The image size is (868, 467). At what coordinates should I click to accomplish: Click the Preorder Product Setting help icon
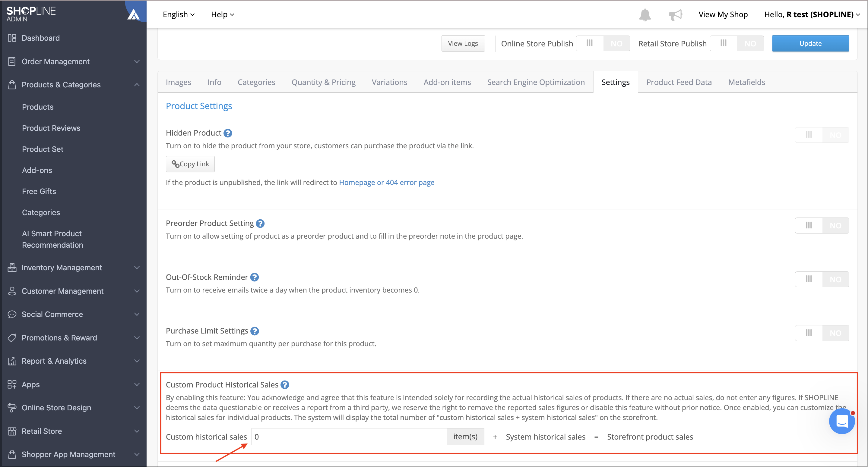(260, 223)
